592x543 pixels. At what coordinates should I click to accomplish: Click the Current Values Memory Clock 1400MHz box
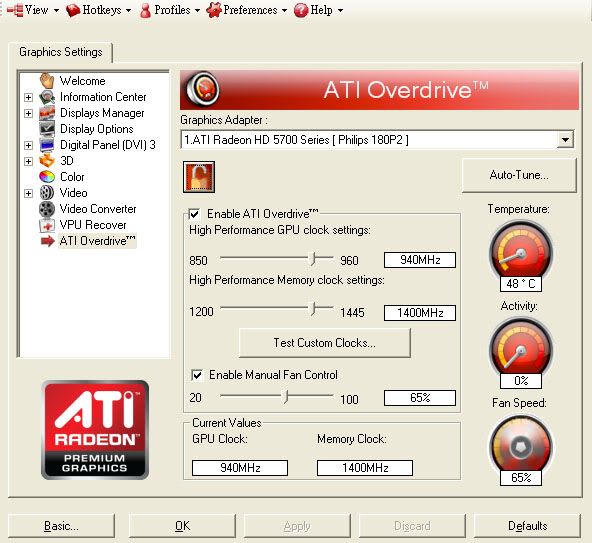click(x=365, y=468)
